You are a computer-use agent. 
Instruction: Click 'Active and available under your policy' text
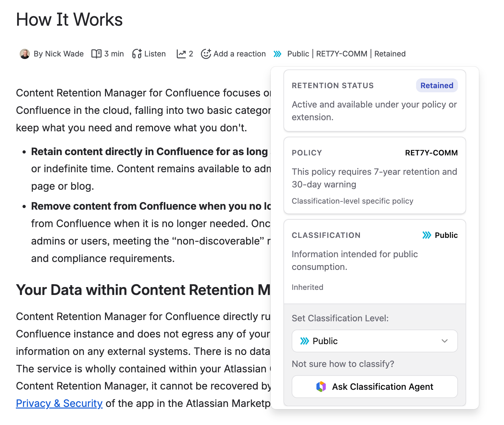[x=375, y=111]
